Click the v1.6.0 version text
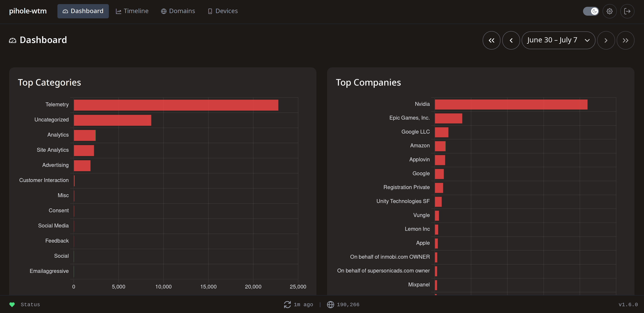 coord(628,304)
